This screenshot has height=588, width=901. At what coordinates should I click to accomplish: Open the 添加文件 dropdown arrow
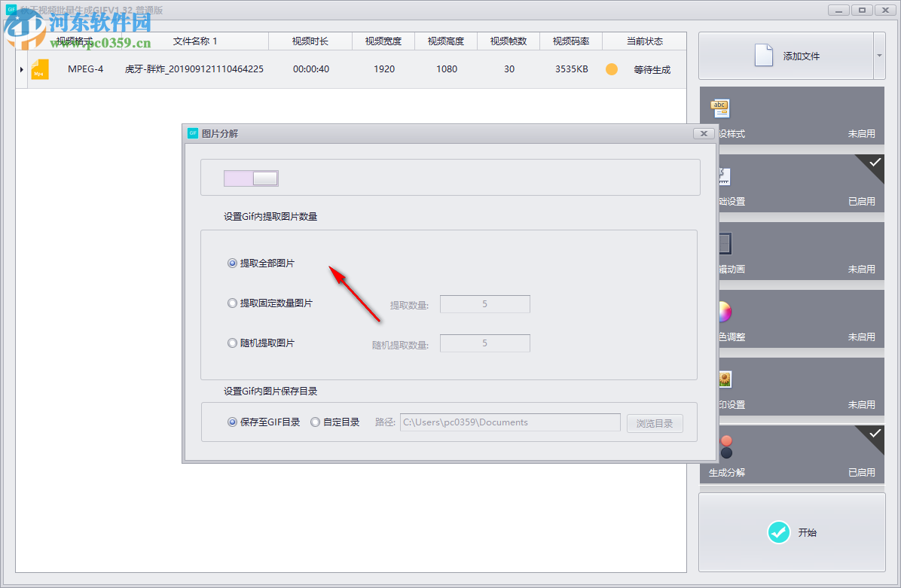(879, 56)
